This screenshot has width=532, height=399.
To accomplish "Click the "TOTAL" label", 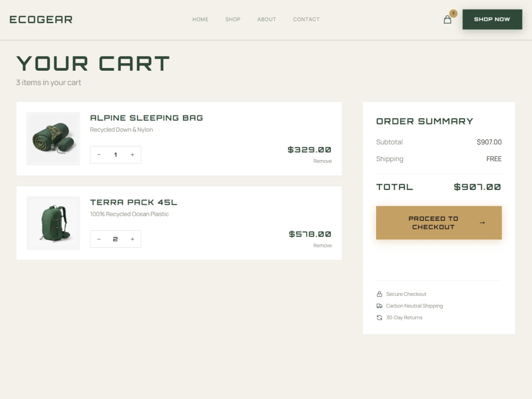I will coord(395,187).
